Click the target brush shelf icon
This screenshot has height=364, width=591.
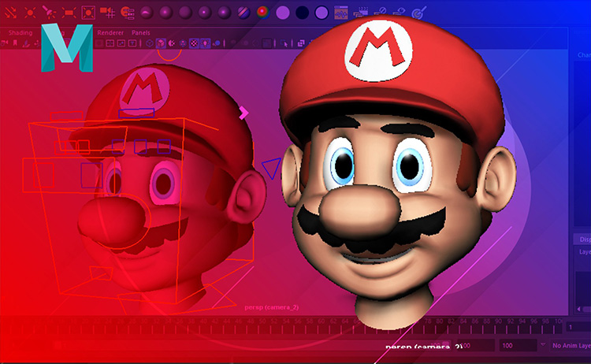point(418,13)
